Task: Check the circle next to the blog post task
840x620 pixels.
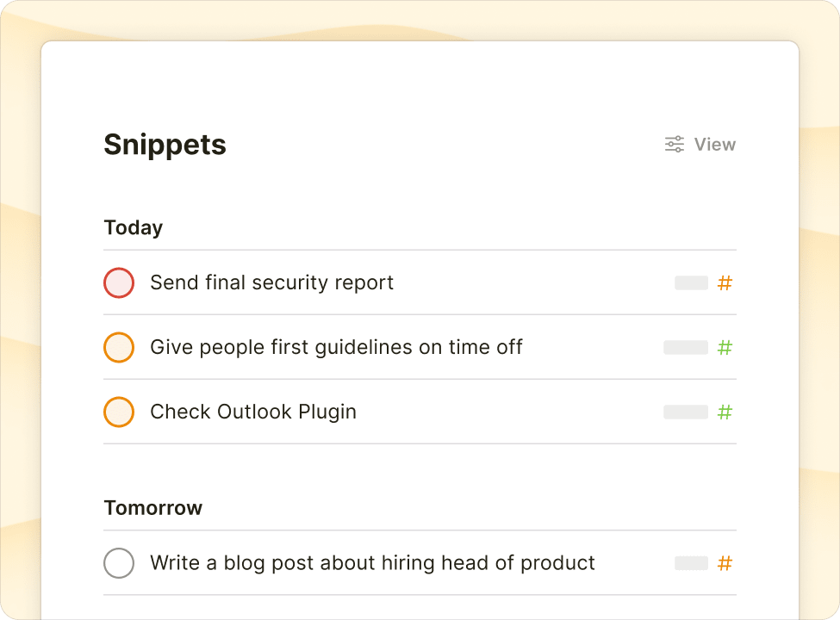Action: [x=119, y=562]
